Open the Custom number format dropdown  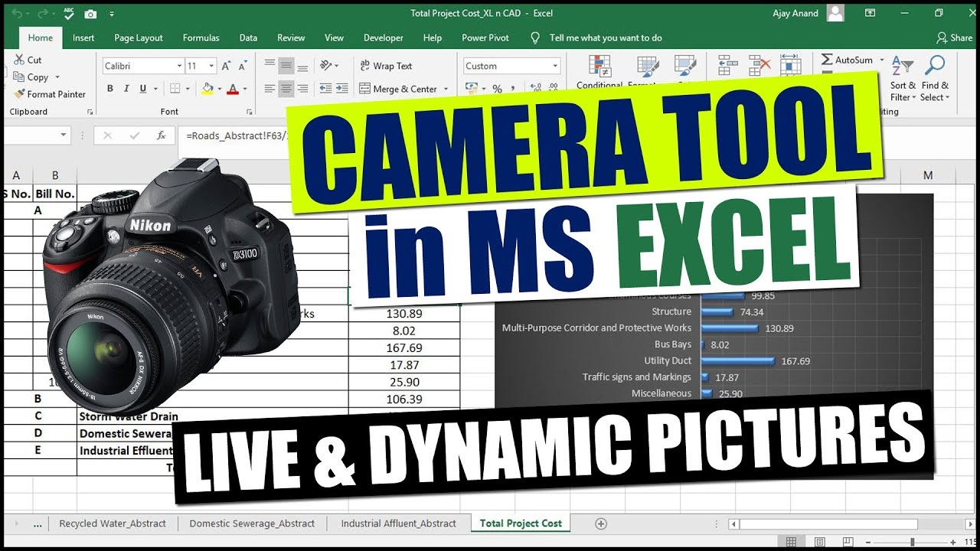[555, 67]
